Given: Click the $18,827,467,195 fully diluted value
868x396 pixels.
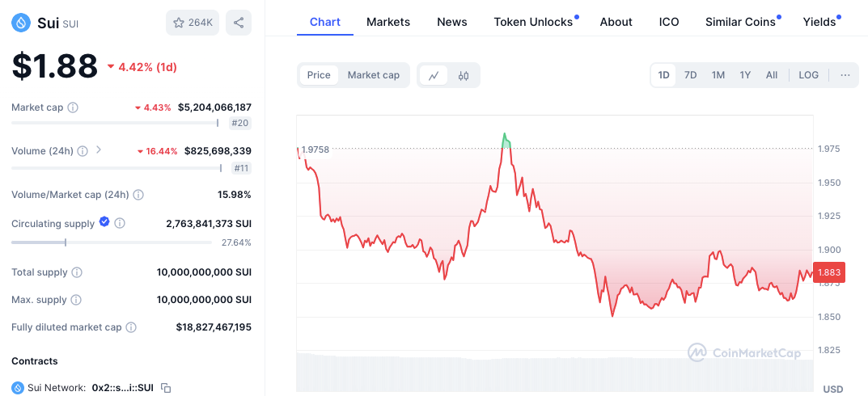Looking at the screenshot, I should click(214, 327).
